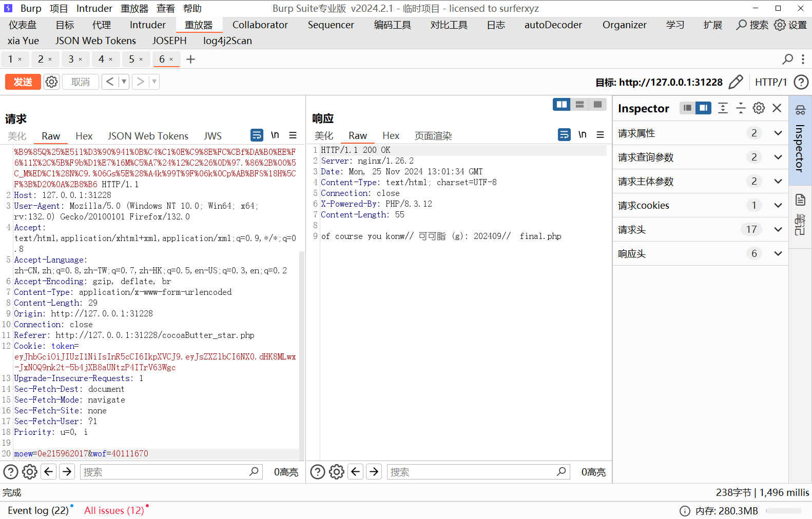Screen dimensions: 812x519
Task: Toggle word wrap in response viewer
Action: (x=564, y=134)
